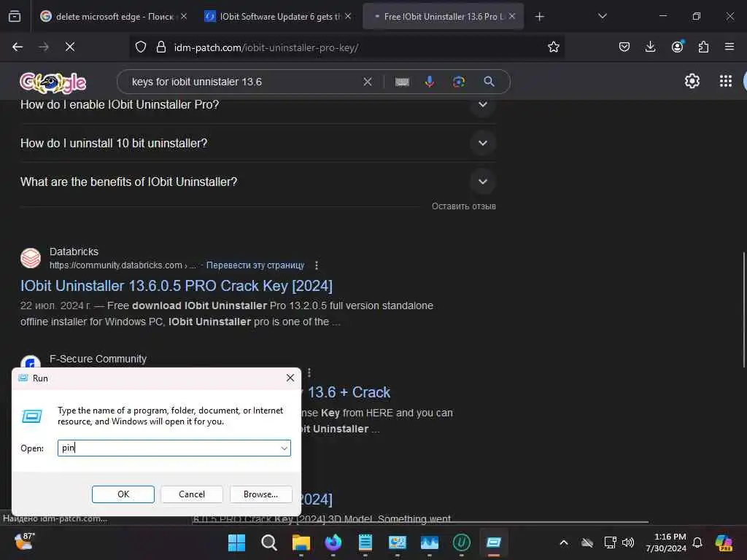Close the Run dialog window

tap(290, 378)
